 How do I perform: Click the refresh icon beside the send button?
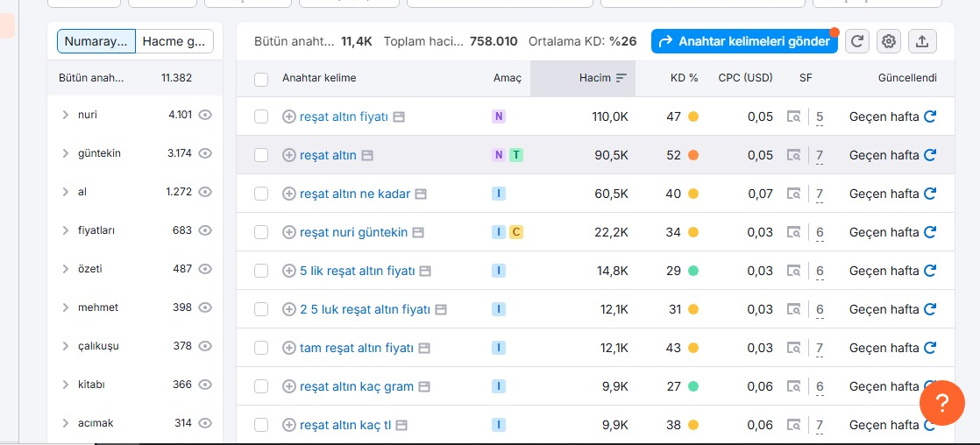click(857, 42)
